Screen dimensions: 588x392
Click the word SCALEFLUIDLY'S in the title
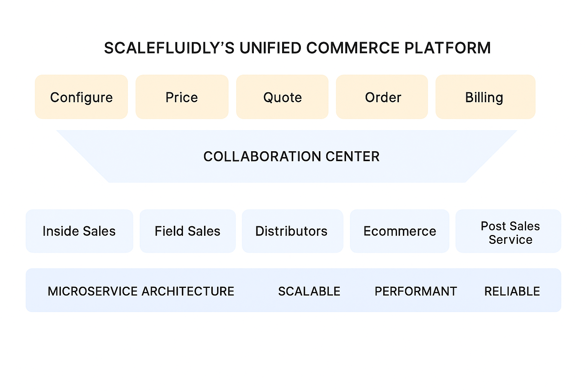coord(169,48)
